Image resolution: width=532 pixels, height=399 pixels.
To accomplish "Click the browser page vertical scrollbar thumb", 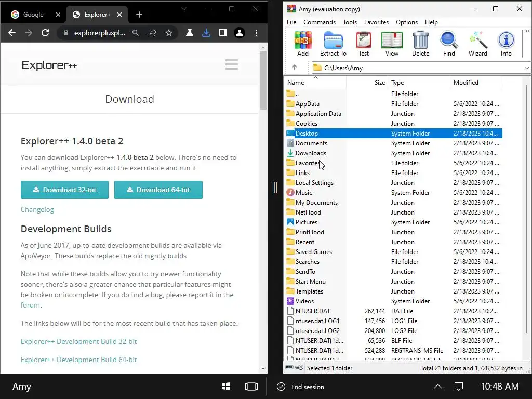I will click(x=263, y=81).
